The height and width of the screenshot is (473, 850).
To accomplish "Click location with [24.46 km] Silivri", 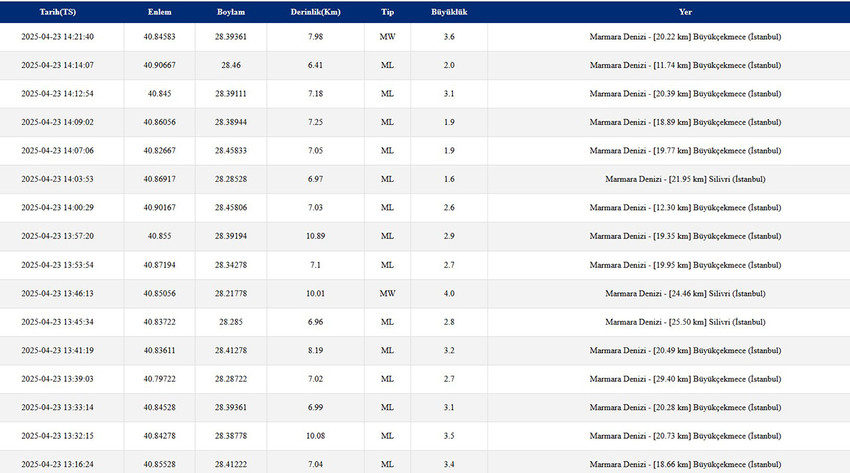I will [x=685, y=294].
